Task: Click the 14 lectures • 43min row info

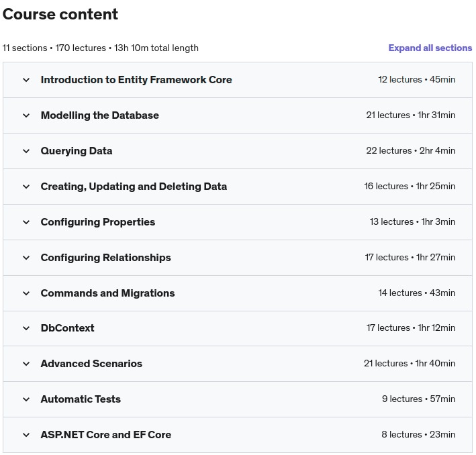Action: [x=416, y=293]
